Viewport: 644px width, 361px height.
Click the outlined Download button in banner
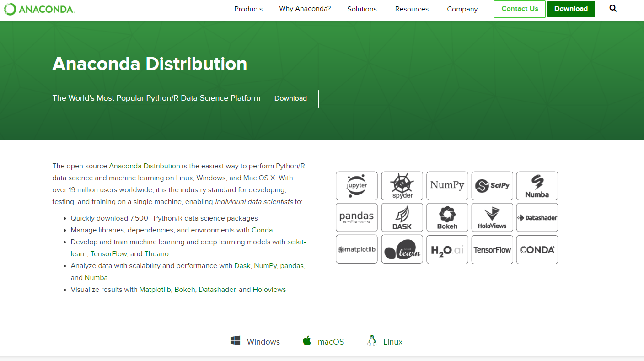[x=290, y=99]
